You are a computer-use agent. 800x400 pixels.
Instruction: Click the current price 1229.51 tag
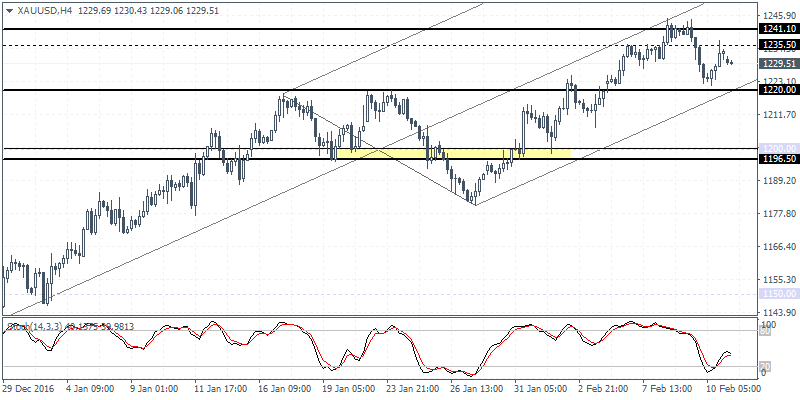point(777,64)
